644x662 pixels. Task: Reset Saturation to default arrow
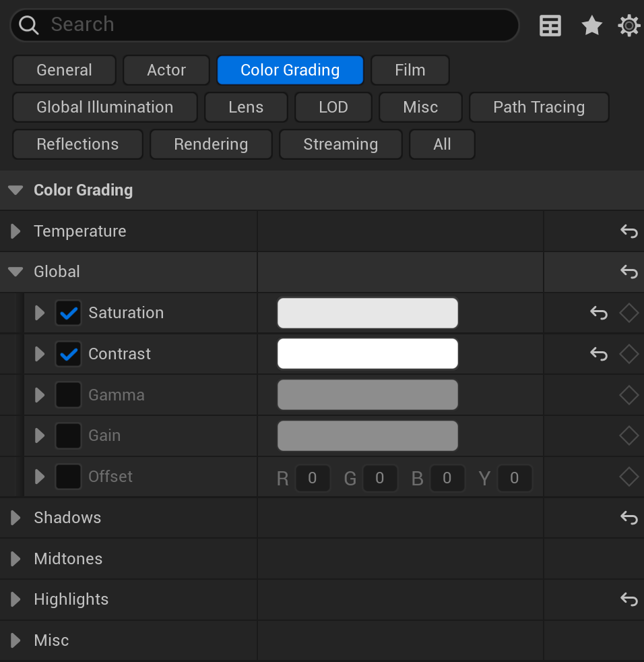(x=599, y=313)
